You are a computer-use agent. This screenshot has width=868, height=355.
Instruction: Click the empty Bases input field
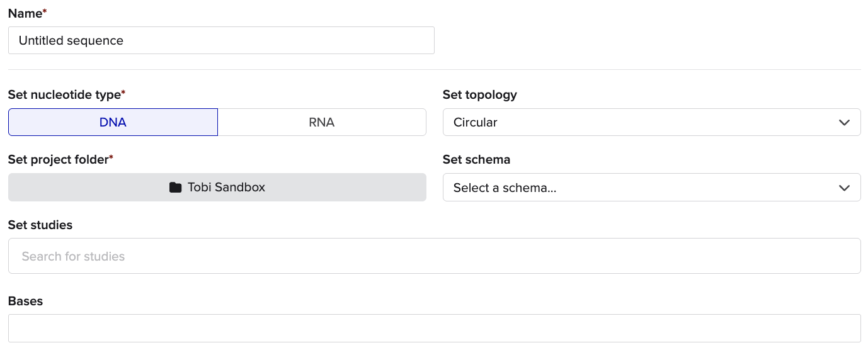434,329
